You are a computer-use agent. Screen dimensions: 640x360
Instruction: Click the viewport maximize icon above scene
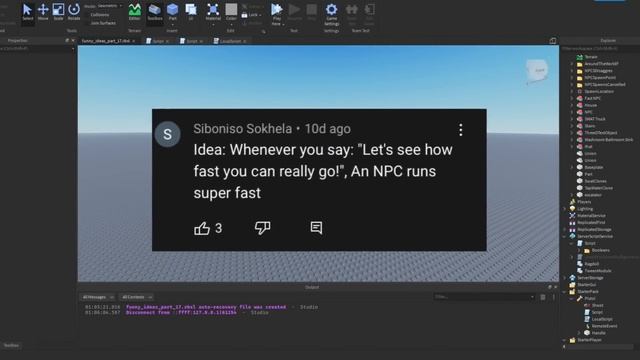pos(553,41)
